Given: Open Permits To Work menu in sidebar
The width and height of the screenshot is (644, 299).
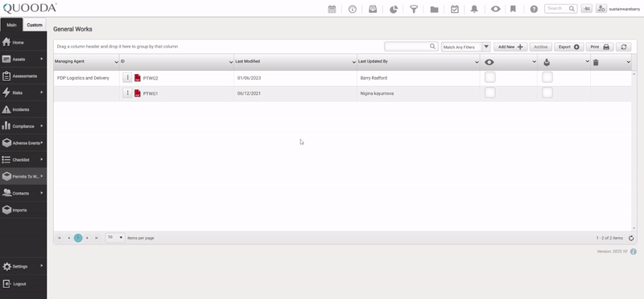Looking at the screenshot, I should (23, 176).
